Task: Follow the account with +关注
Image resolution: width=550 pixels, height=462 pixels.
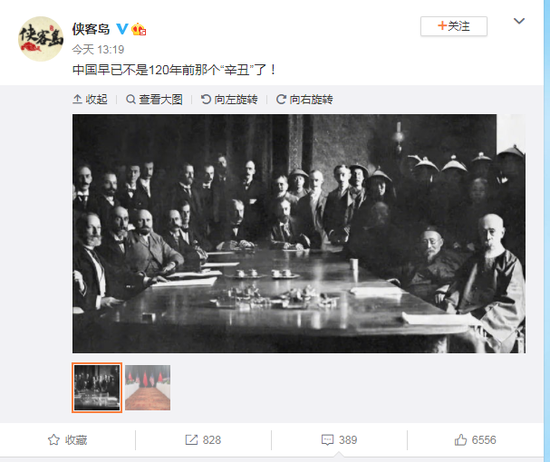Action: point(454,26)
